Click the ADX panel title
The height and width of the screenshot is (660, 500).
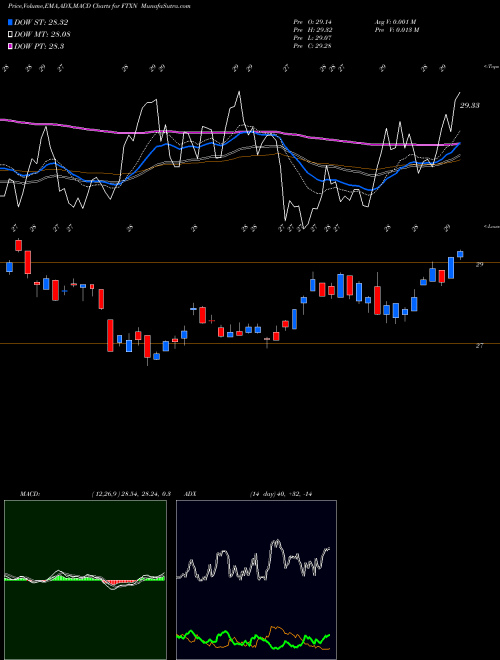[x=191, y=494]
